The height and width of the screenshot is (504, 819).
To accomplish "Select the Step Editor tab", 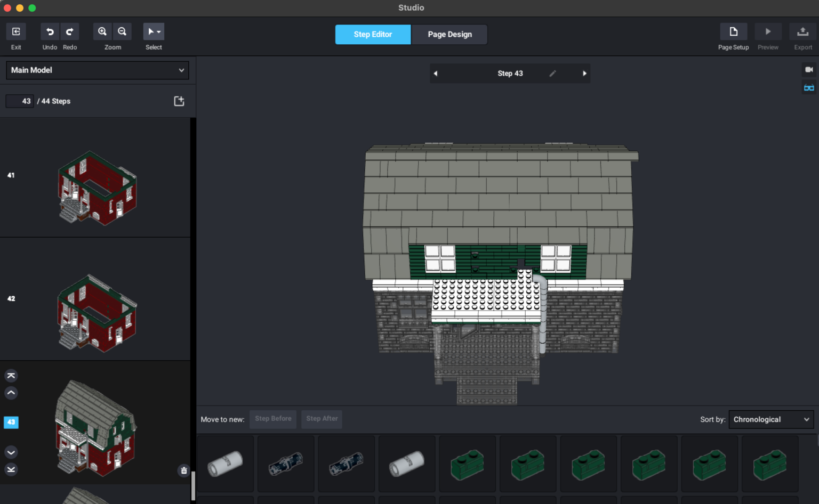I will click(373, 34).
